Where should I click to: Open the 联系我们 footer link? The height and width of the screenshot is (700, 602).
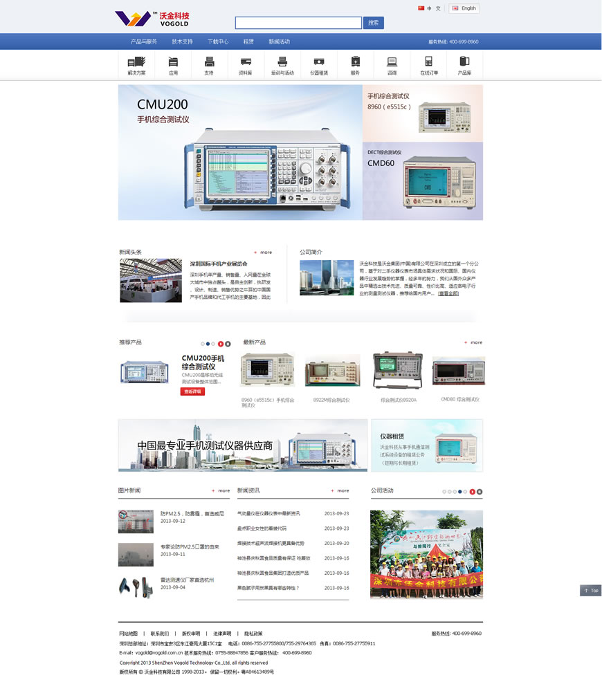coord(160,634)
